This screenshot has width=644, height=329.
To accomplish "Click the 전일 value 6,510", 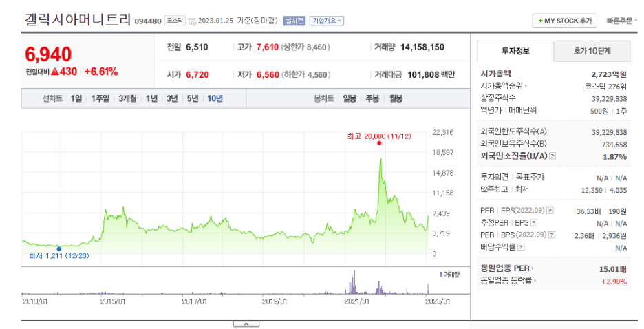I will [197, 47].
